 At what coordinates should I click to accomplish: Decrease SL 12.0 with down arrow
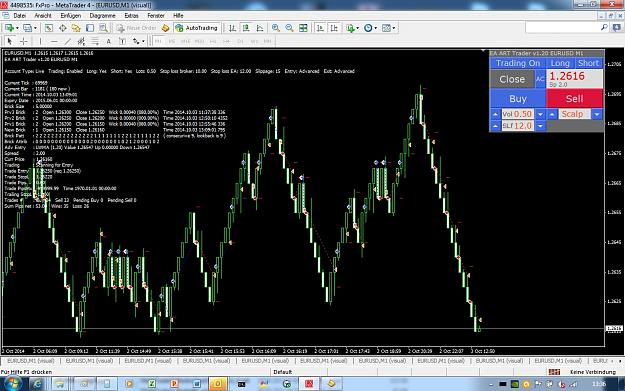point(540,126)
